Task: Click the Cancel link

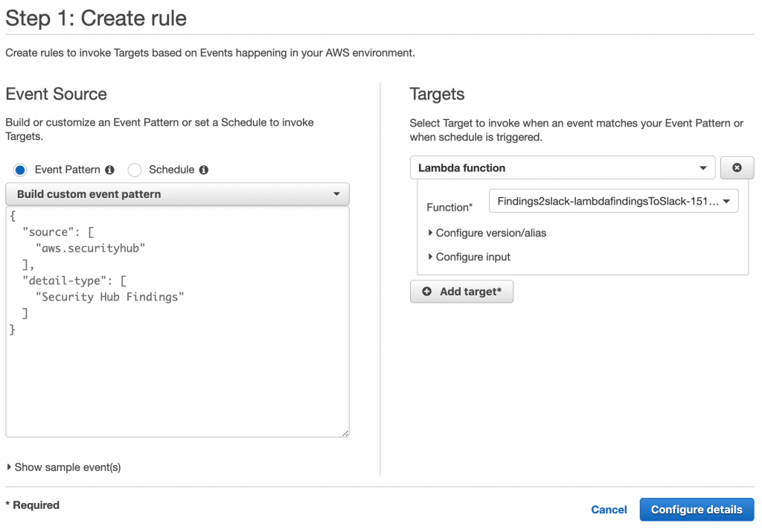Action: click(609, 510)
